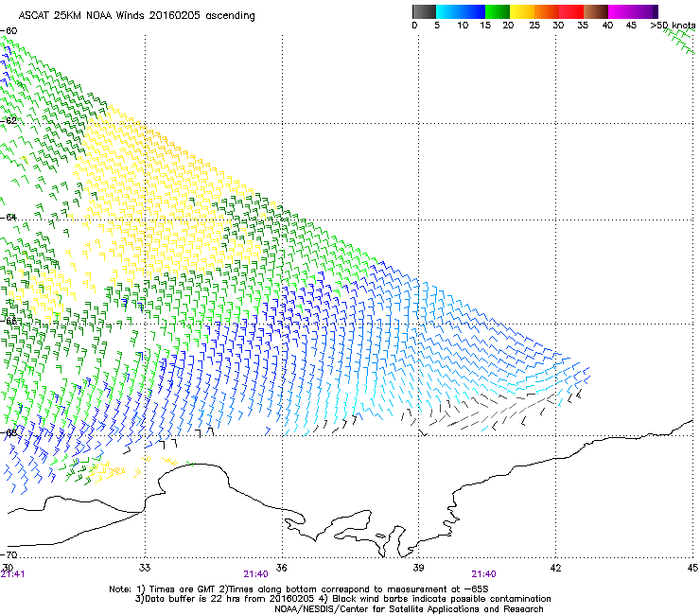The height and width of the screenshot is (615, 700).
Task: Click the longitude label 36
Action: tap(281, 568)
